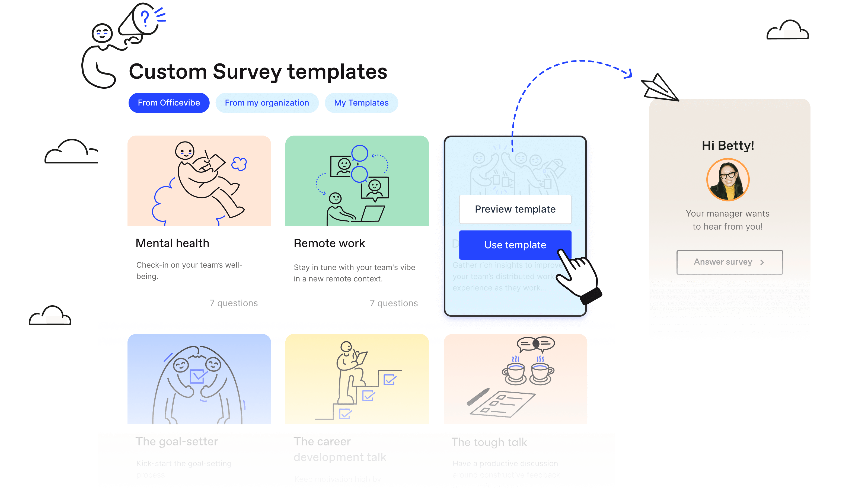Image resolution: width=868 pixels, height=488 pixels.
Task: Click the Use template button
Action: click(515, 244)
